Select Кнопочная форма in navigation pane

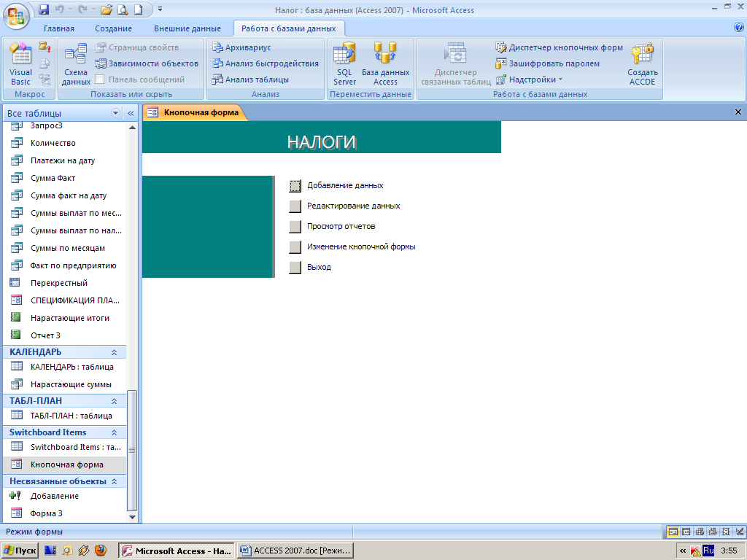point(65,464)
